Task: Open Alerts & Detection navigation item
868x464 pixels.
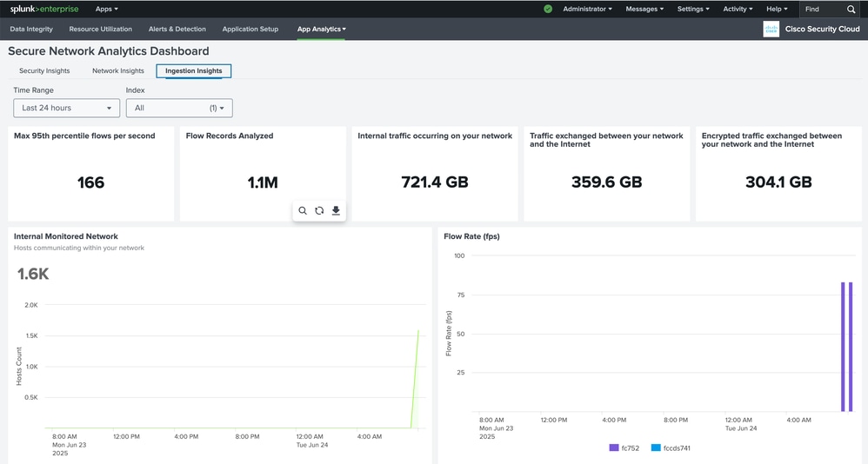Action: [177, 29]
